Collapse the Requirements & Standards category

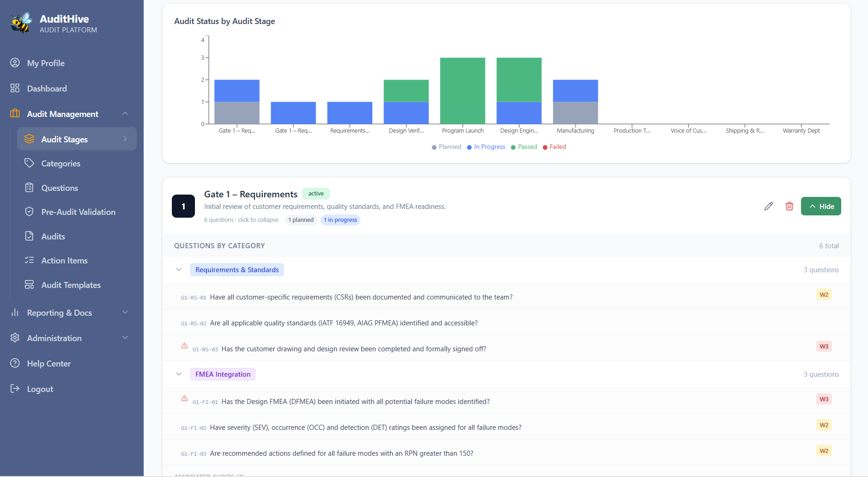179,269
